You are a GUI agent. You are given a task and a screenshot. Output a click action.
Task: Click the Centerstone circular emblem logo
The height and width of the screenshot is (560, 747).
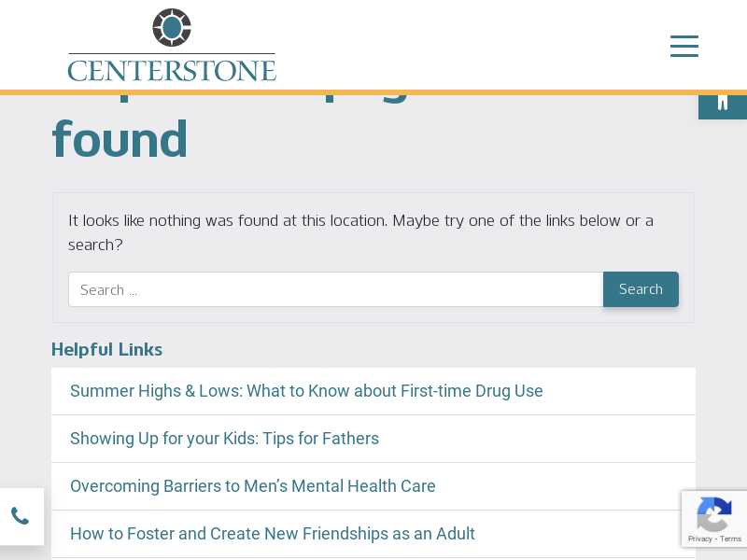coord(172,27)
